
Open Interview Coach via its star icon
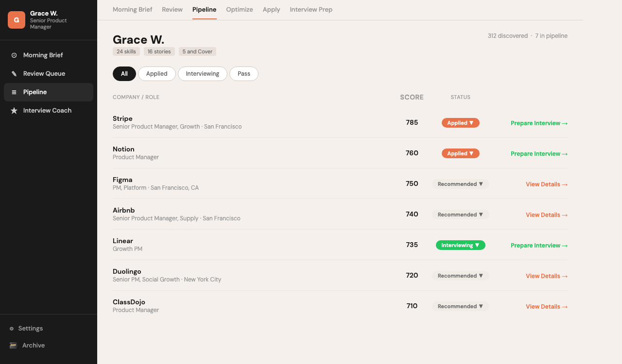click(x=15, y=110)
